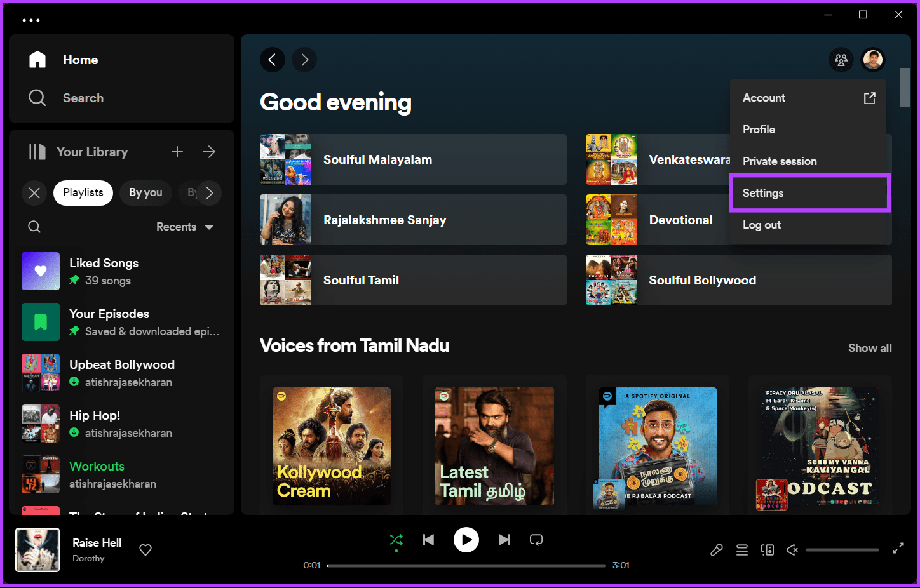Open the Soulful Bollywood shortcut
The image size is (920, 588).
(739, 280)
